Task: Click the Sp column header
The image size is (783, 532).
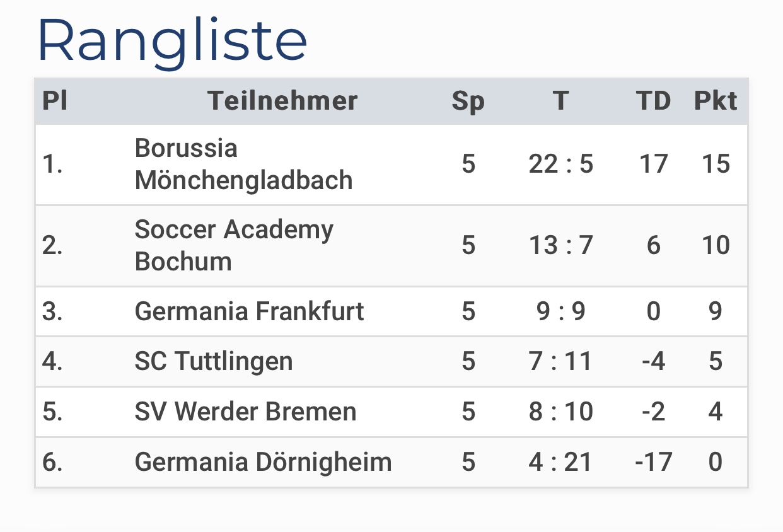Action: click(468, 102)
